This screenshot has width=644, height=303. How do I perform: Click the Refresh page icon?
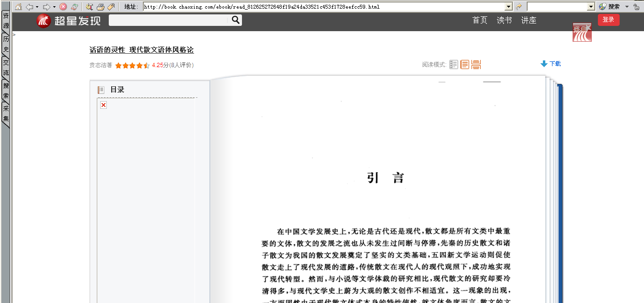point(74,7)
